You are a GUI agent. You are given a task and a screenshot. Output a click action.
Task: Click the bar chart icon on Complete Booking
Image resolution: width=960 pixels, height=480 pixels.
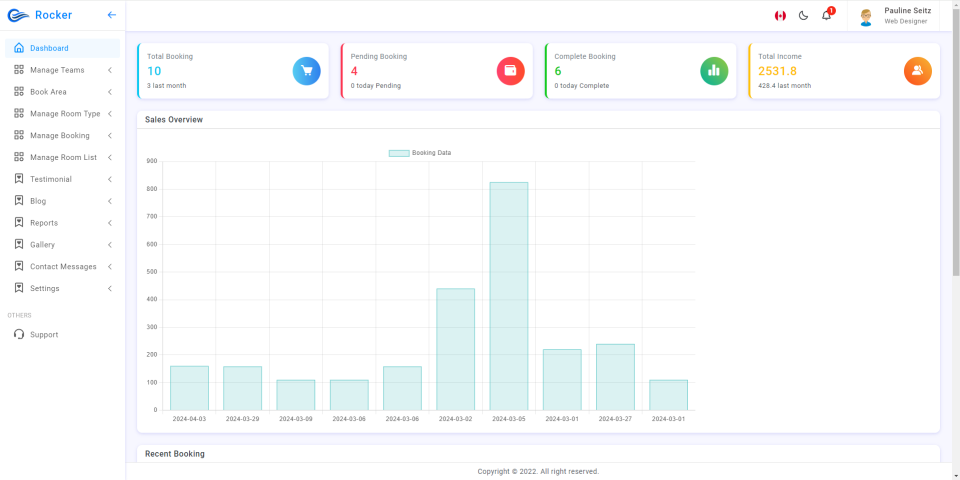coord(714,71)
